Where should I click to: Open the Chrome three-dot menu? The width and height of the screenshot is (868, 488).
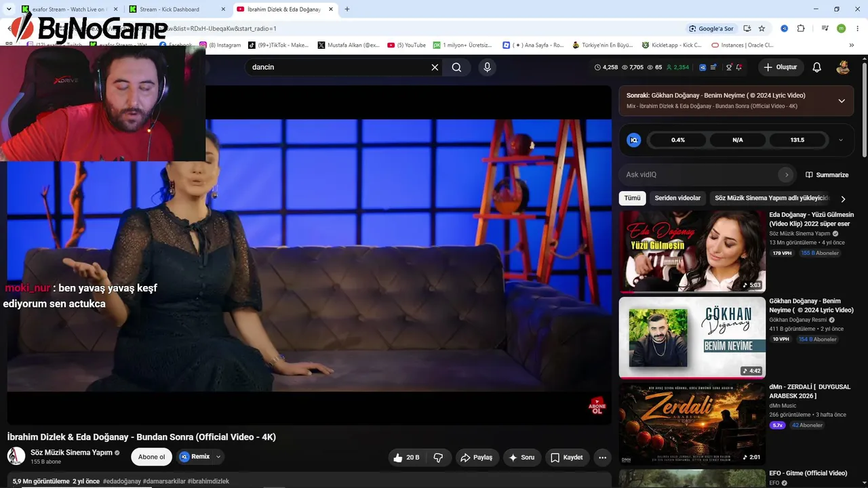857,28
